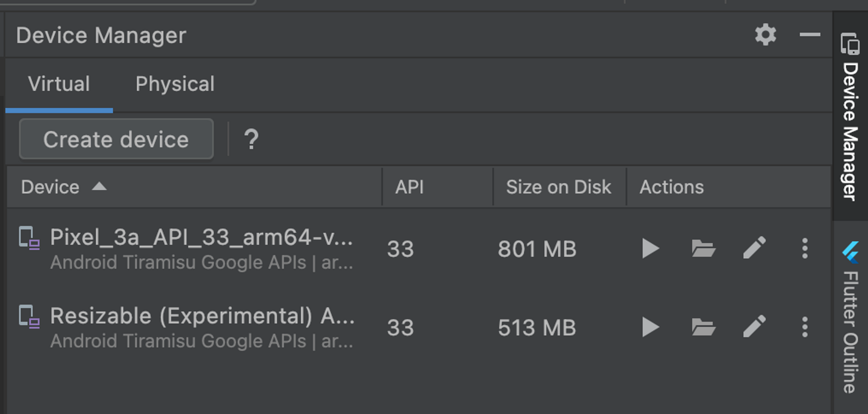Toggle the Flutter Outline side panel
This screenshot has height=414, width=868.
[x=850, y=317]
